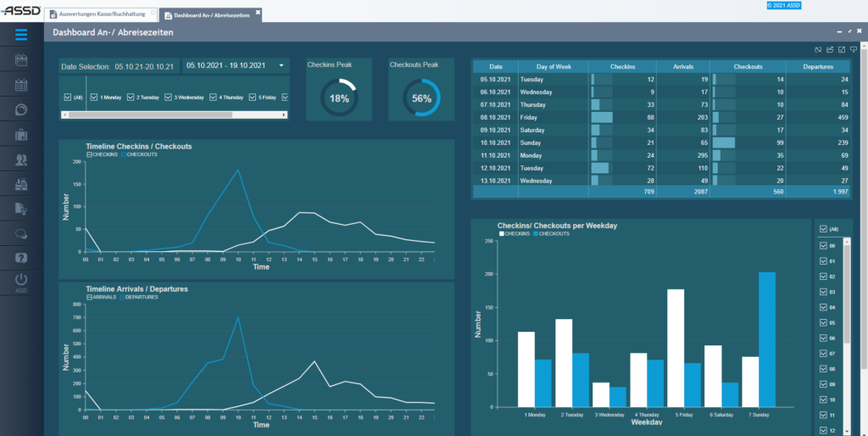Open the cash register icon in sidebar
This screenshot has height=436, width=868.
pyautogui.click(x=21, y=184)
